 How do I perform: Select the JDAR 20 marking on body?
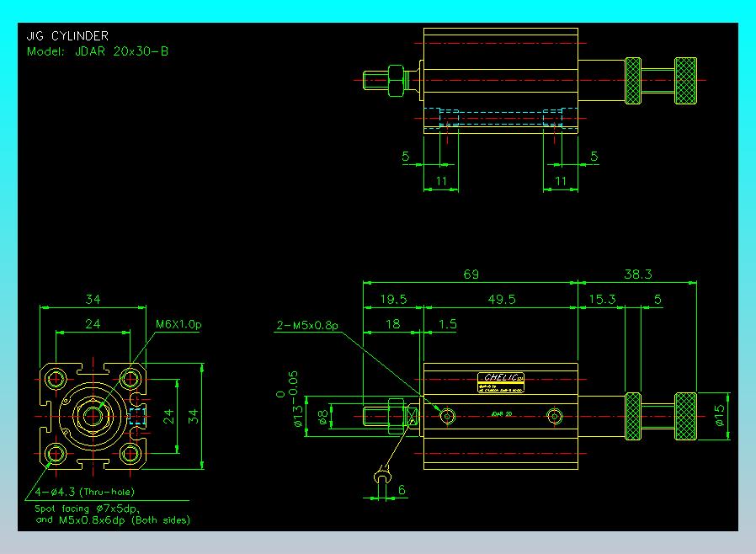pos(502,414)
